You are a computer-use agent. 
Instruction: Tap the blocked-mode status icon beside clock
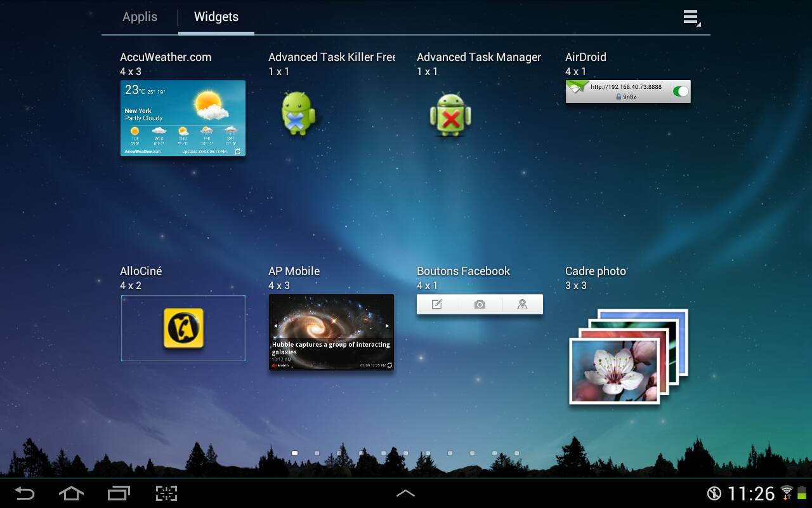[714, 493]
